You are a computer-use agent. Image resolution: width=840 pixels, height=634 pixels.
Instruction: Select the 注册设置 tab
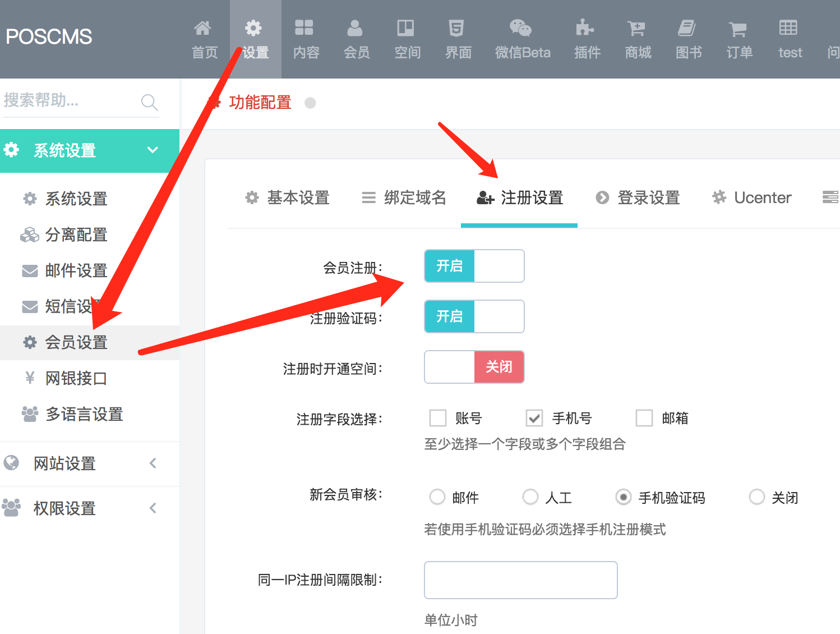tap(519, 197)
